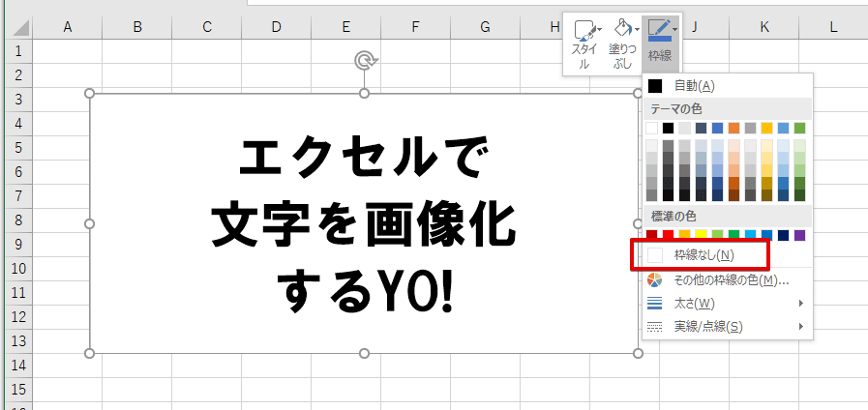Click the line weight icon beside 太さ
Image resolution: width=868 pixels, height=410 pixels.
click(654, 304)
